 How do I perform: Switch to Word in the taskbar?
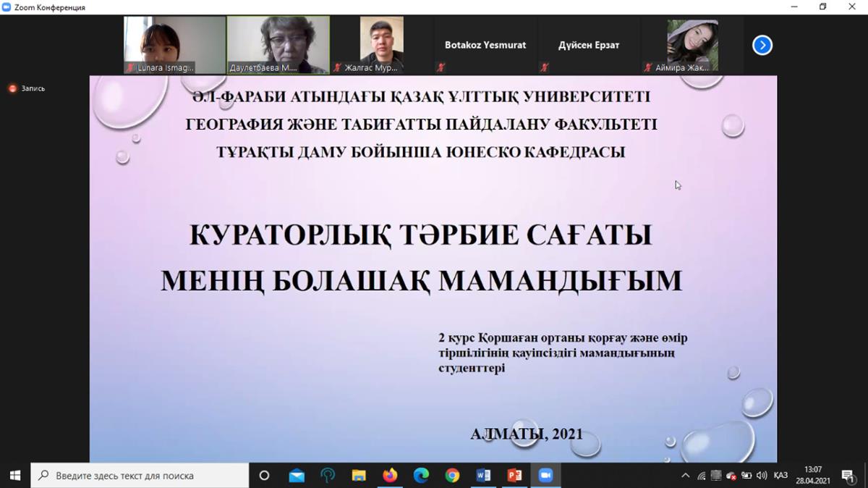tap(483, 476)
